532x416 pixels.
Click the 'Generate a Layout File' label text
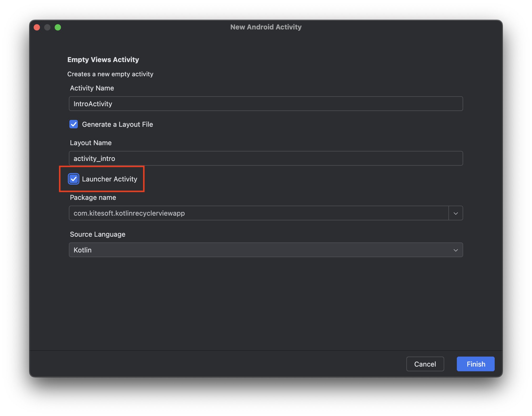[x=117, y=124]
